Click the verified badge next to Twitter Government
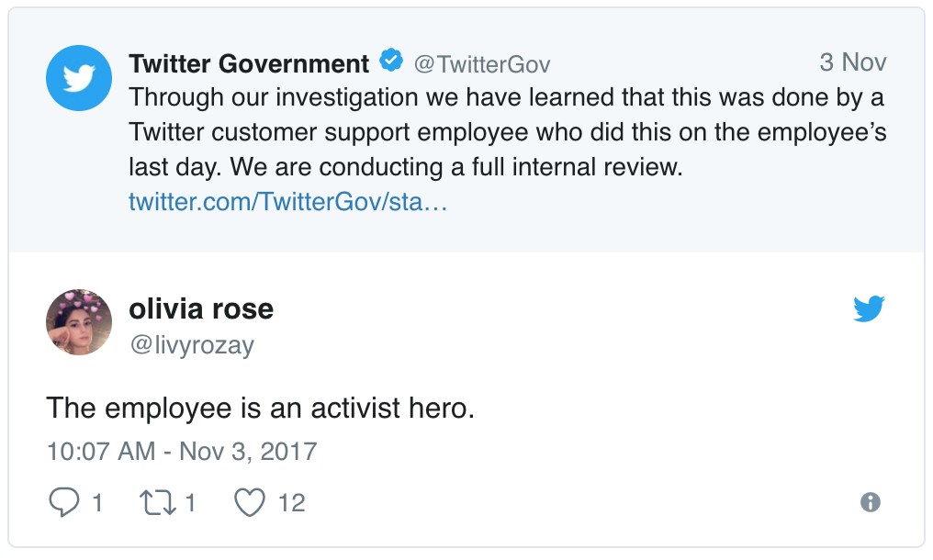Screen dimensions: 933x560 [x=392, y=62]
